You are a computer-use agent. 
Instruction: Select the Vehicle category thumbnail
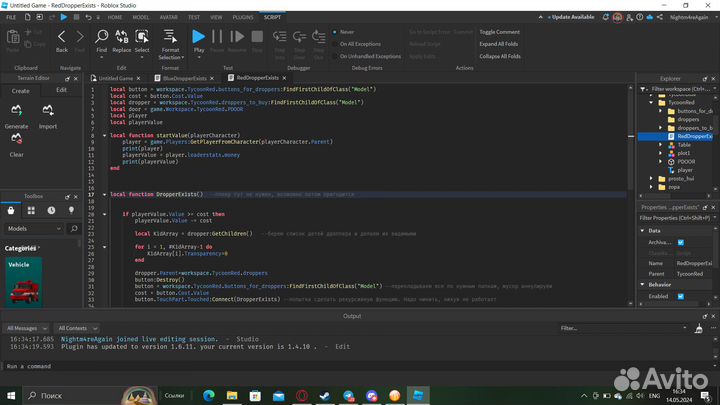tap(24, 284)
